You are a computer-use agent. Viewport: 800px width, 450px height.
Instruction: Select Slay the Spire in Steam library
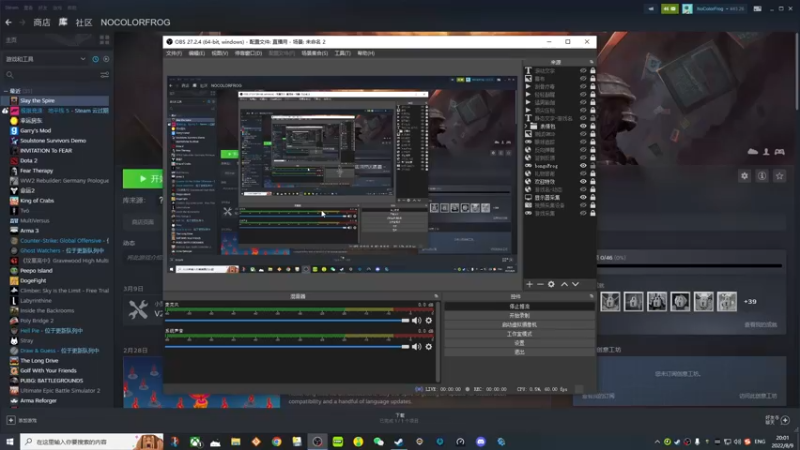(56, 101)
